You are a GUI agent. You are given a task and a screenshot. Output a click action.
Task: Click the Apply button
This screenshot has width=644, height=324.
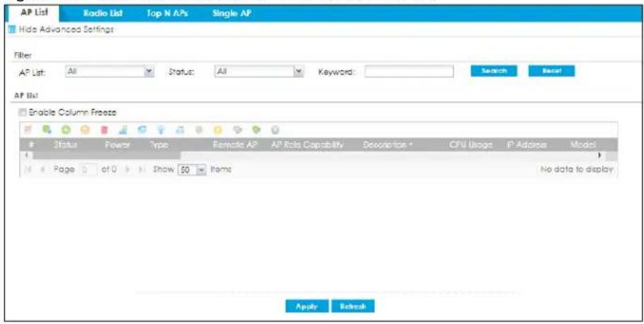(x=307, y=306)
